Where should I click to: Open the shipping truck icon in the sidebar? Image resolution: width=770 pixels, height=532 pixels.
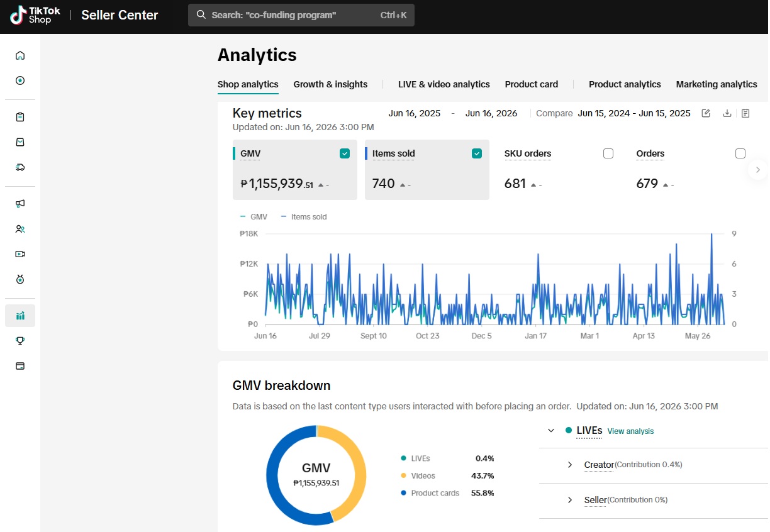coord(20,167)
